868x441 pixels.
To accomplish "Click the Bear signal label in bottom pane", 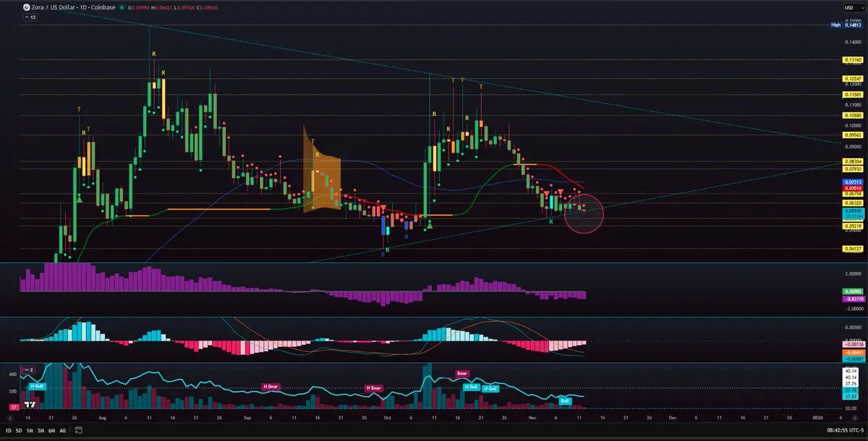I will coord(463,374).
